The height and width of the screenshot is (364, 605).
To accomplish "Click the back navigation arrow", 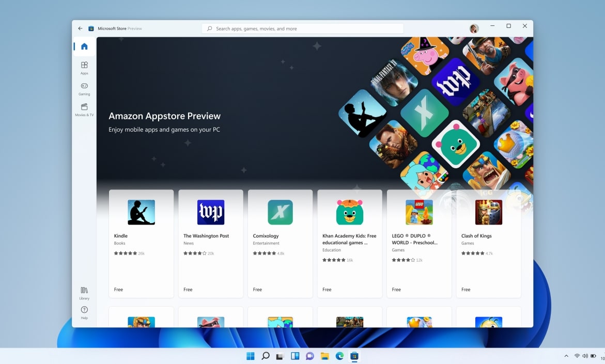I will 80,28.
